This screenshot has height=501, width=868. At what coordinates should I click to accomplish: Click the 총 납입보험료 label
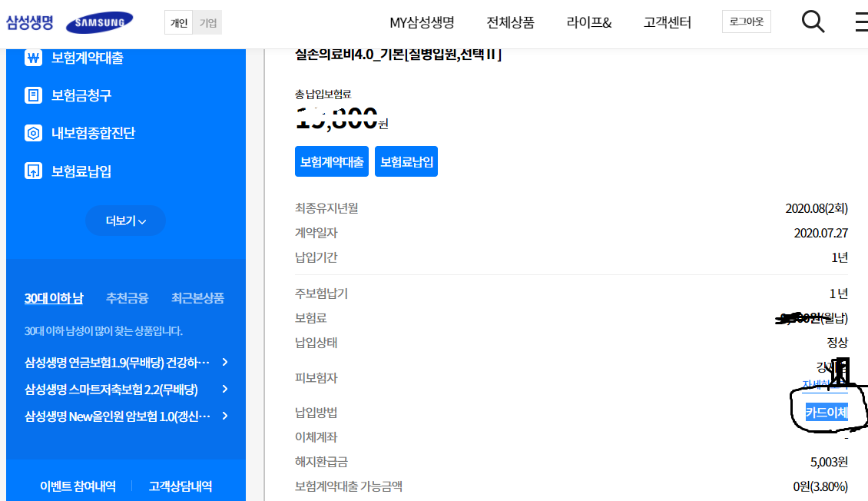(323, 94)
